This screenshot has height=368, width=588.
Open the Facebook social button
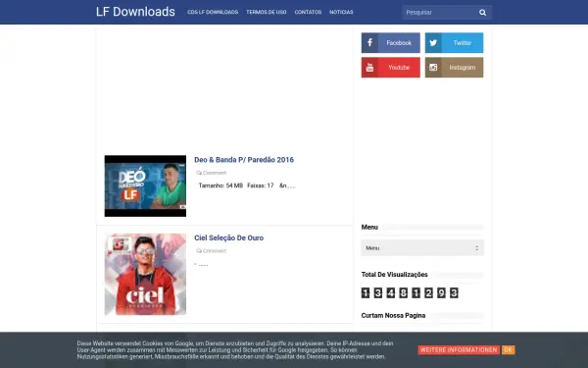click(390, 43)
